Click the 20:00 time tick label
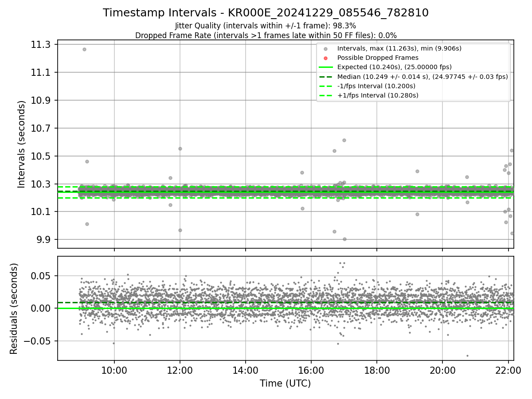The image size is (532, 399). click(x=442, y=371)
